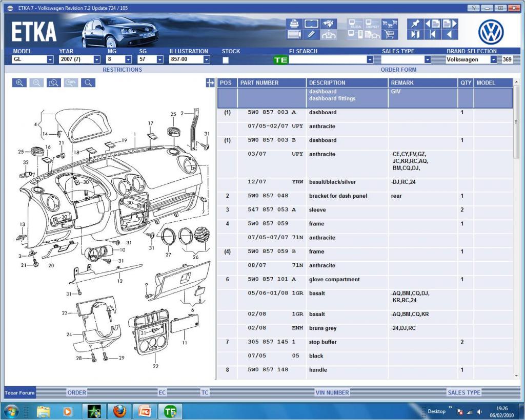Screen dimensions: 525x420
Task: Jump to first entry arrow icon
Action: (433, 34)
